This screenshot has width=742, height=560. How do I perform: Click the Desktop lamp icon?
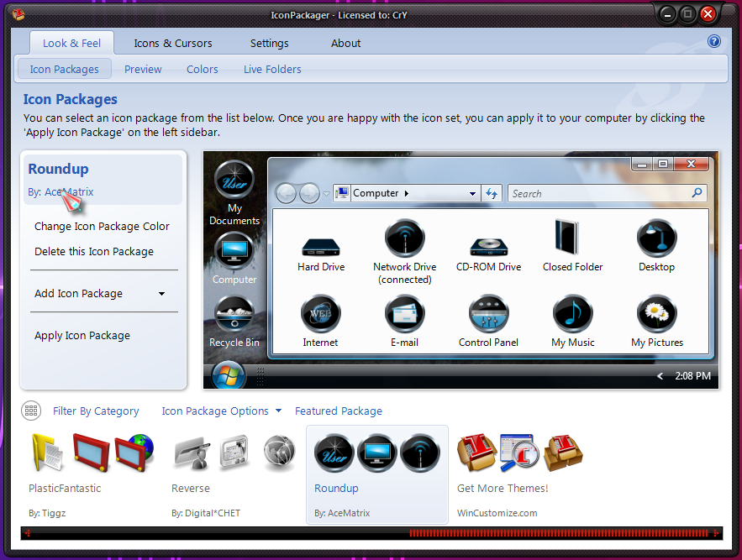pyautogui.click(x=656, y=238)
